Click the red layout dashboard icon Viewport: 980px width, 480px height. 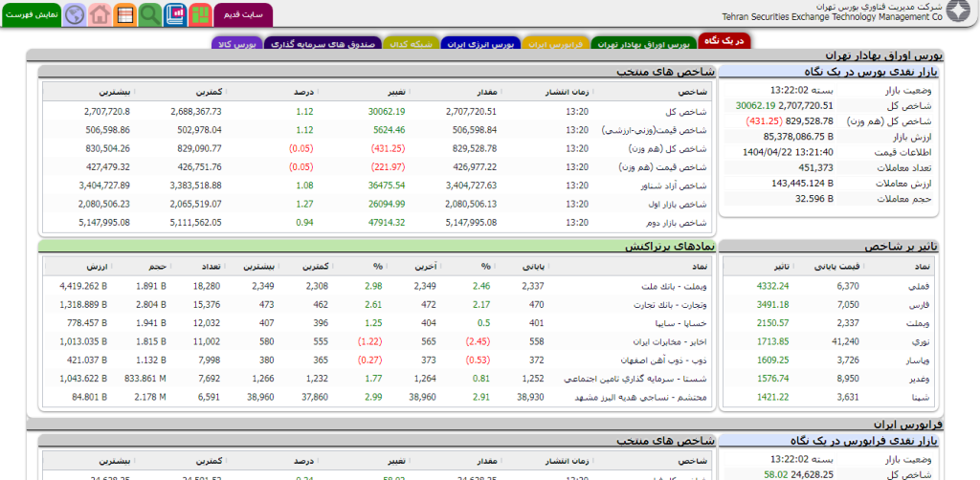coord(200,13)
